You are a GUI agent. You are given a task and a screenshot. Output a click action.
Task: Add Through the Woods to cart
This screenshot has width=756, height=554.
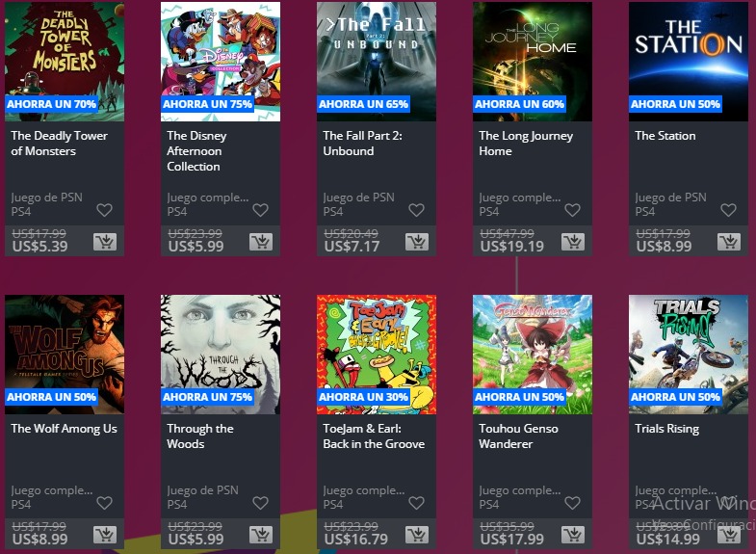[x=261, y=535]
